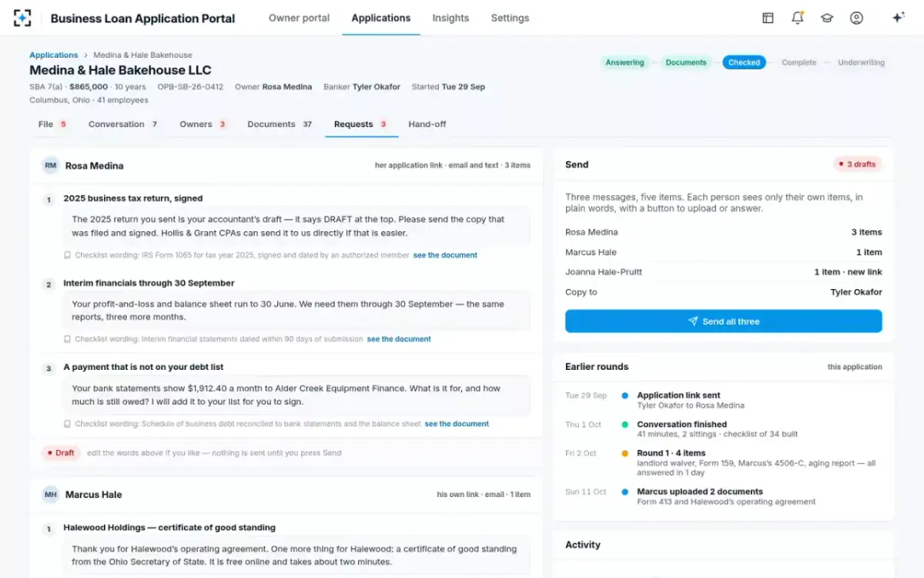
Task: Open Settings in the top navigation
Action: 510,18
